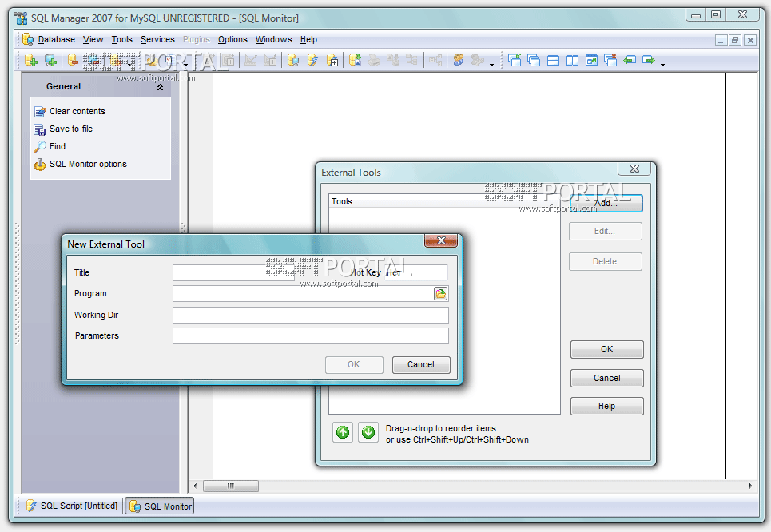
Task: Collapse the General sidebar panel
Action: point(160,88)
